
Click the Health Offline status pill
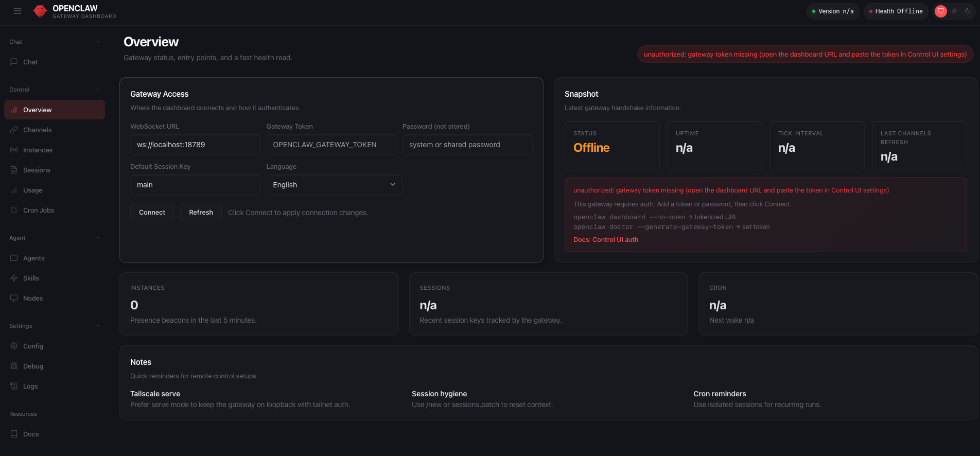click(896, 11)
